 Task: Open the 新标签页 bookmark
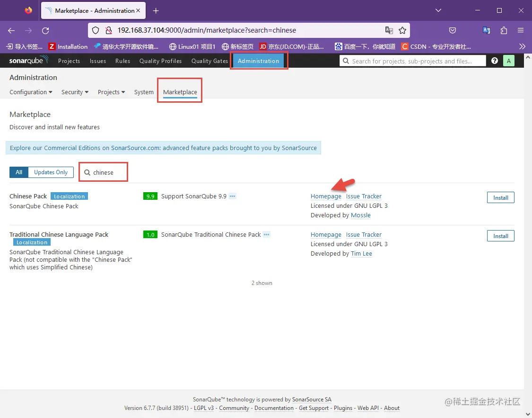coord(237,46)
